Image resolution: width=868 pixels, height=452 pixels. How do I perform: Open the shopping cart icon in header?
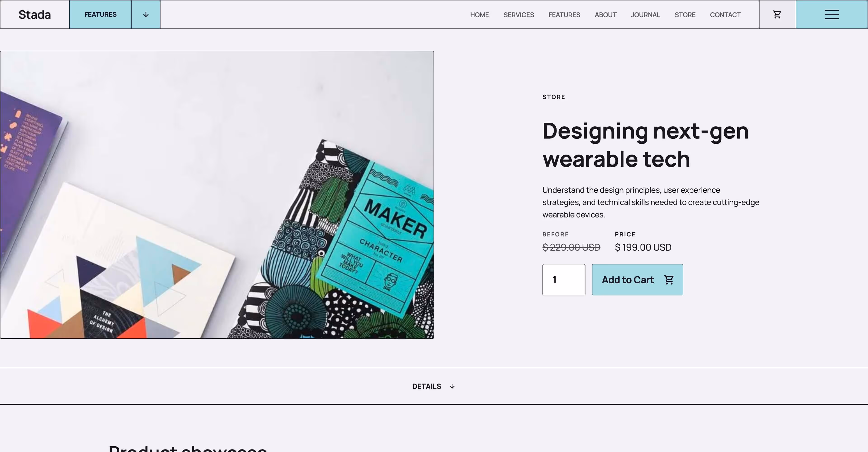click(x=777, y=14)
